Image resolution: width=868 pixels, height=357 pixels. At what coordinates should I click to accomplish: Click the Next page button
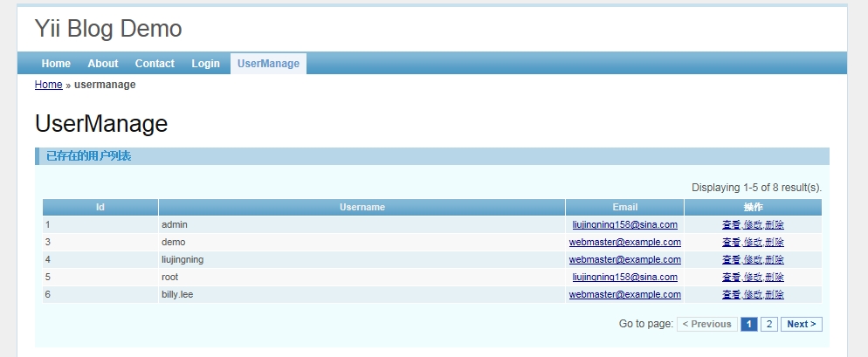801,324
